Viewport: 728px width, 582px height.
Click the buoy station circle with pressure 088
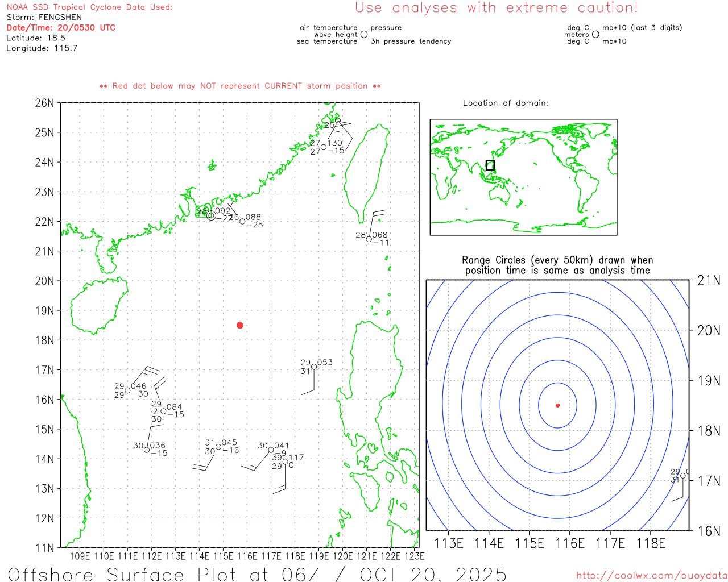(x=242, y=221)
